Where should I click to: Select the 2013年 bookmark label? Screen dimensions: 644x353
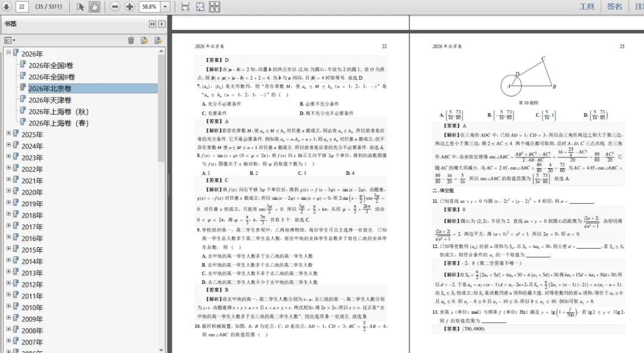[x=32, y=273]
